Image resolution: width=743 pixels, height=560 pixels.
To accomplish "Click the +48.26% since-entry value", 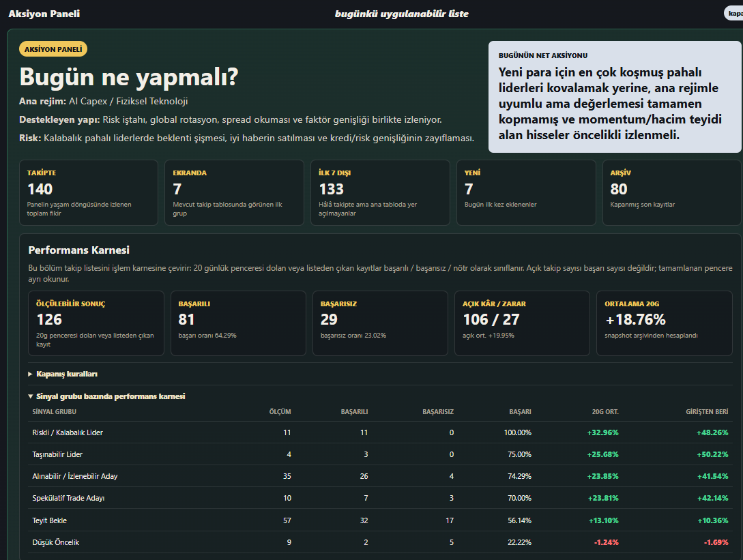I will pos(712,432).
